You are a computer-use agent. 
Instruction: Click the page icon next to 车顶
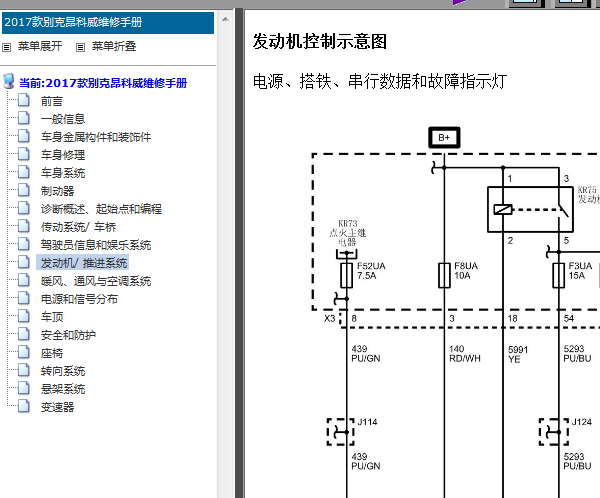(x=24, y=316)
